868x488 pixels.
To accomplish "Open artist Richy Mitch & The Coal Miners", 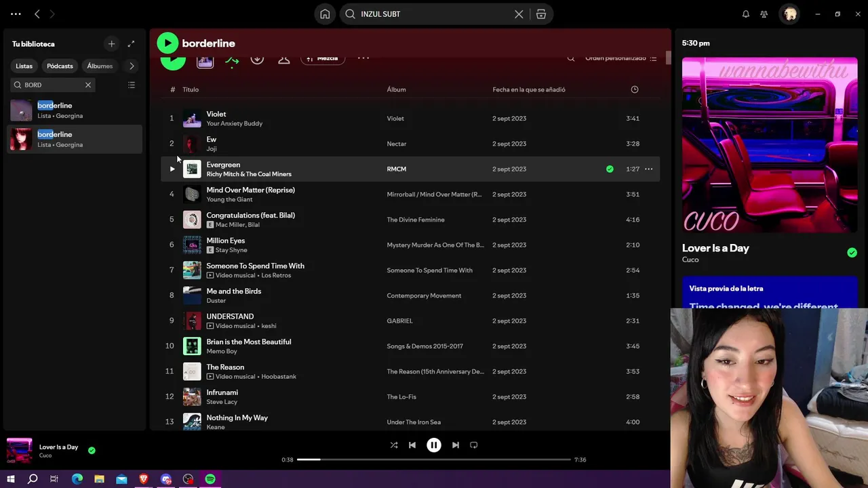I will click(249, 174).
